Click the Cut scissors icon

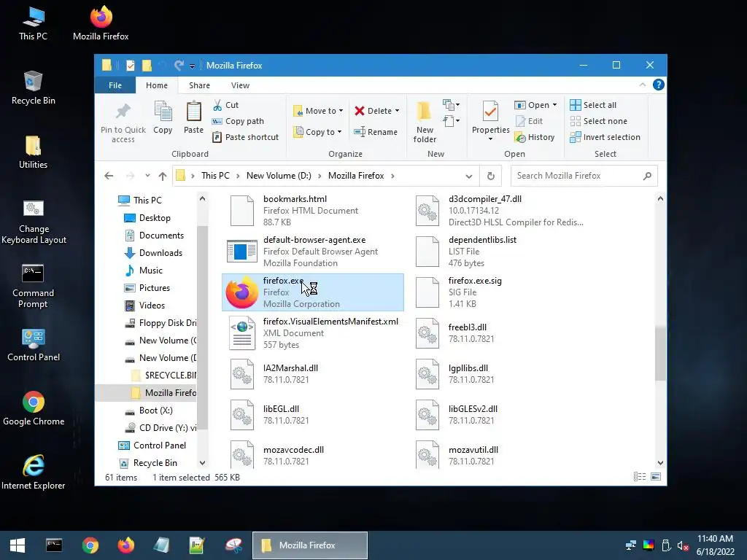217,105
